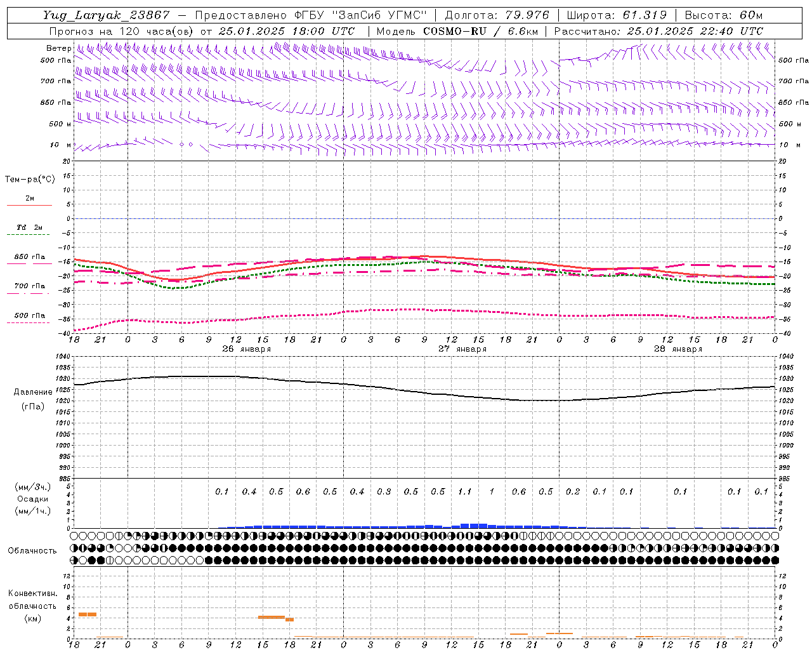
Task: Click the 26 января date label
Action: pyautogui.click(x=246, y=349)
